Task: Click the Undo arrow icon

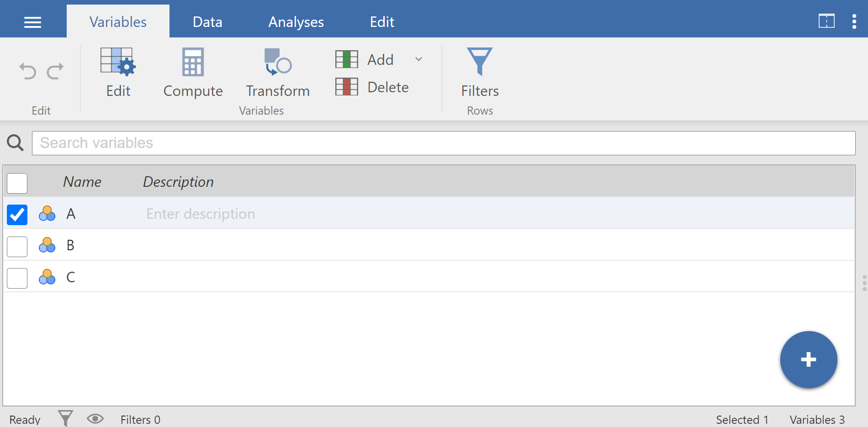Action: pos(28,71)
